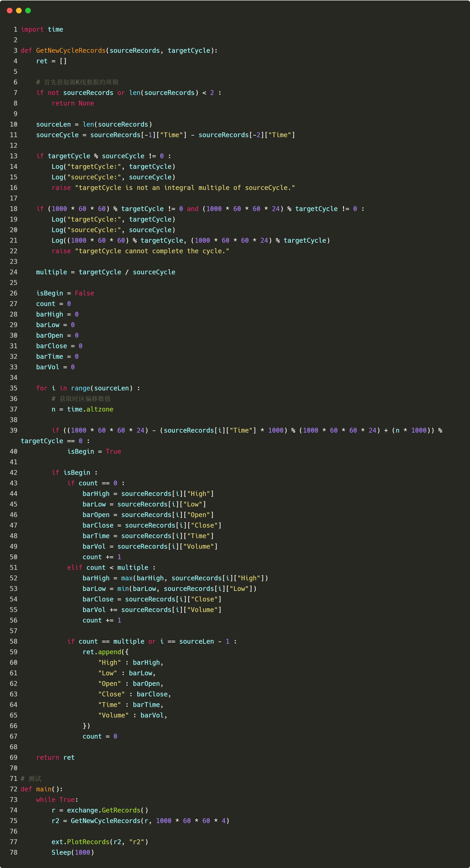Click return None on line 8

tap(73, 103)
